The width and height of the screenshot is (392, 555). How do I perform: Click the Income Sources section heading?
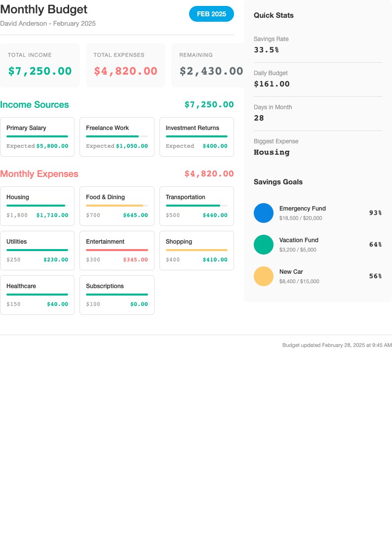(x=35, y=105)
